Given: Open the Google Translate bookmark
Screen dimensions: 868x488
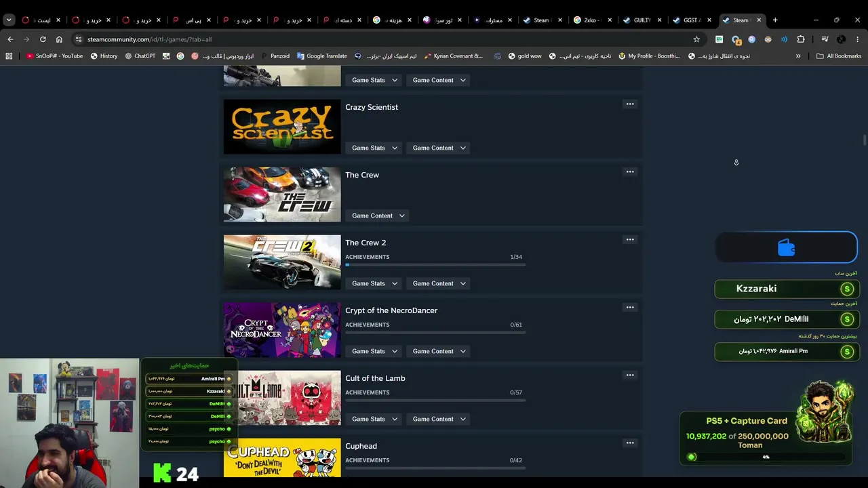Looking at the screenshot, I should point(321,56).
